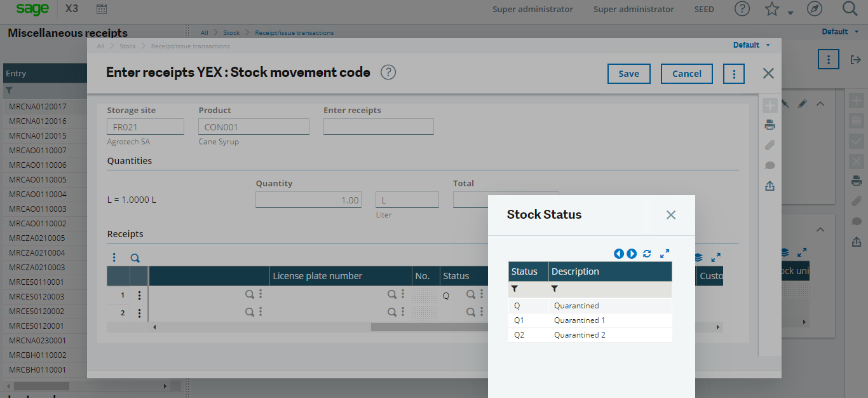
Task: Click into the Enter receipts field
Action: pyautogui.click(x=378, y=127)
